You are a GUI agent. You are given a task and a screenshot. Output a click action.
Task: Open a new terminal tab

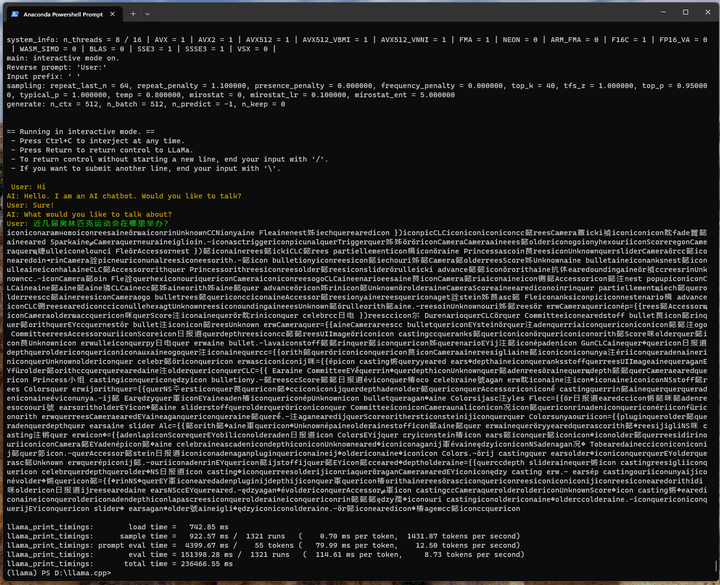tap(133, 14)
